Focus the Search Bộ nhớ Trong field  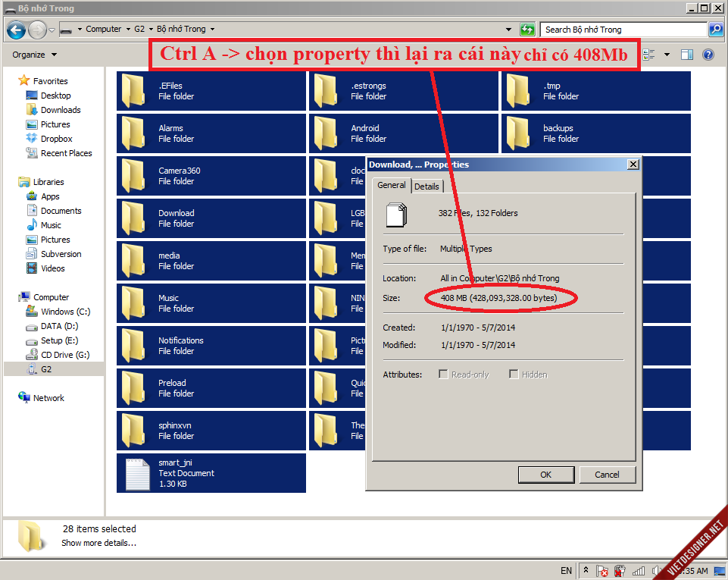pyautogui.click(x=623, y=30)
